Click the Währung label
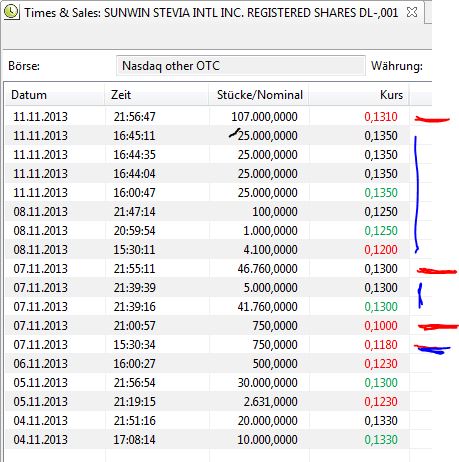This screenshot has width=459, height=462. 397,66
